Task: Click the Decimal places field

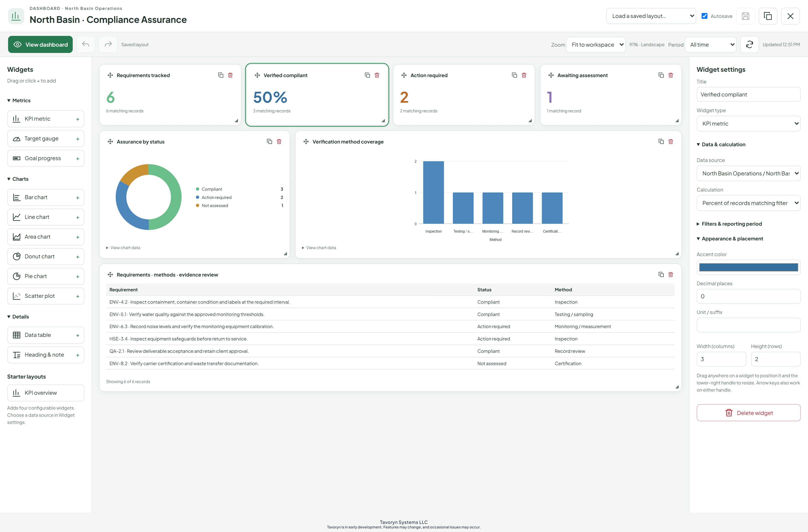Action: click(x=748, y=296)
